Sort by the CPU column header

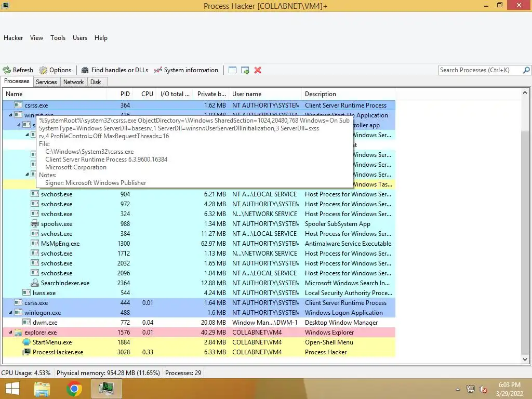(x=145, y=94)
